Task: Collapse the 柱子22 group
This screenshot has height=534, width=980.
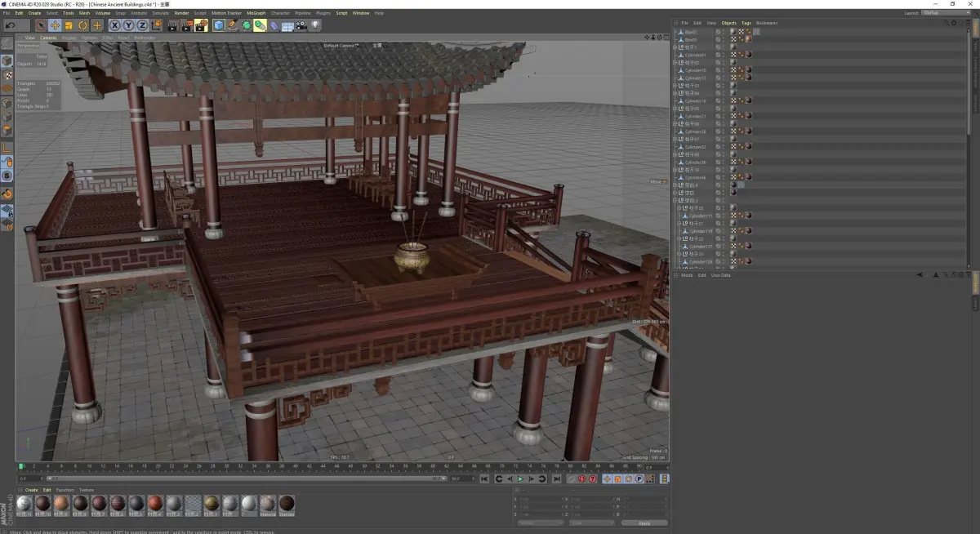Action: (x=679, y=238)
